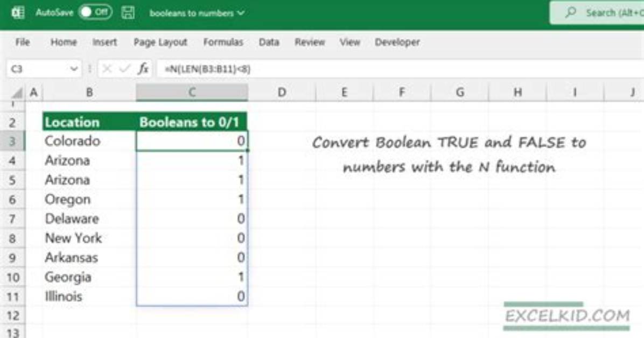Screen dimensions: 644x338
Task: Select row 7 header
Action: (12, 219)
